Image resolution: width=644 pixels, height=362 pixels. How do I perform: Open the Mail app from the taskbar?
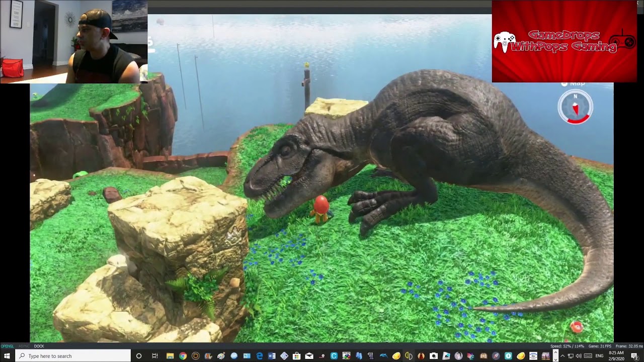tap(309, 356)
